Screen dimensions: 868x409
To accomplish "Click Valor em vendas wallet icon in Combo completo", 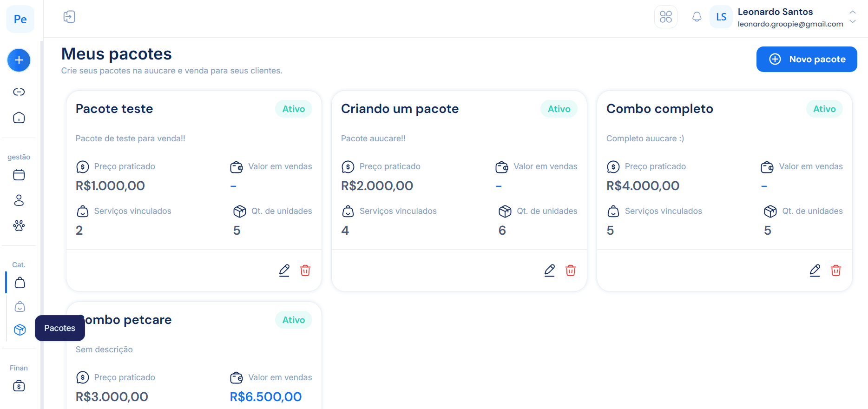I will (767, 167).
